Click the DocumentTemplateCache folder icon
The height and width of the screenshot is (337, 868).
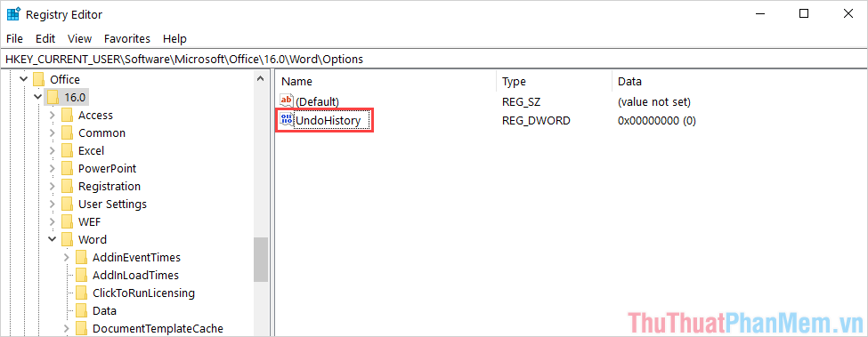81,328
